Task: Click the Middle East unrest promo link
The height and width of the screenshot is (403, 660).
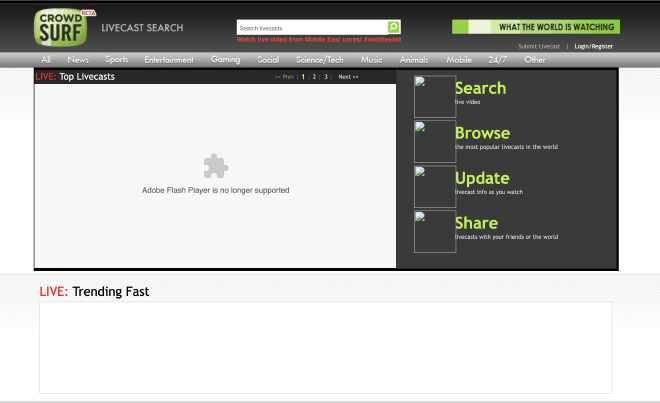Action: [x=318, y=40]
